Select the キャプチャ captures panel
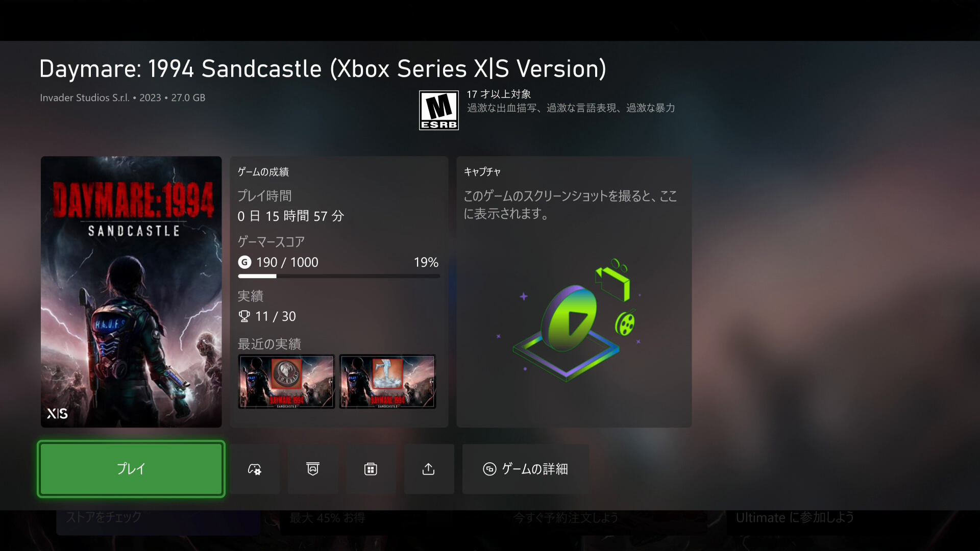Viewport: 980px width, 551px height. click(574, 292)
